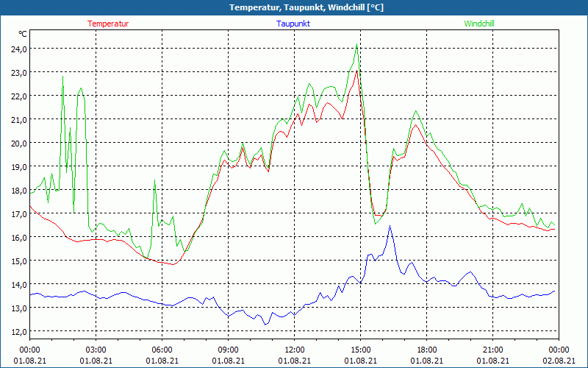The height and width of the screenshot is (368, 588).
Task: Click the '17,0' y-axis value
Action: point(19,213)
